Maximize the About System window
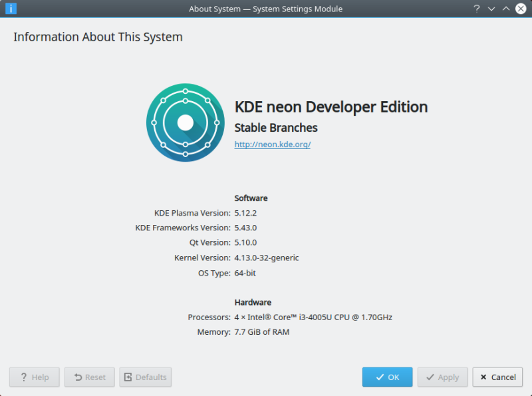The image size is (532, 396). (x=505, y=9)
